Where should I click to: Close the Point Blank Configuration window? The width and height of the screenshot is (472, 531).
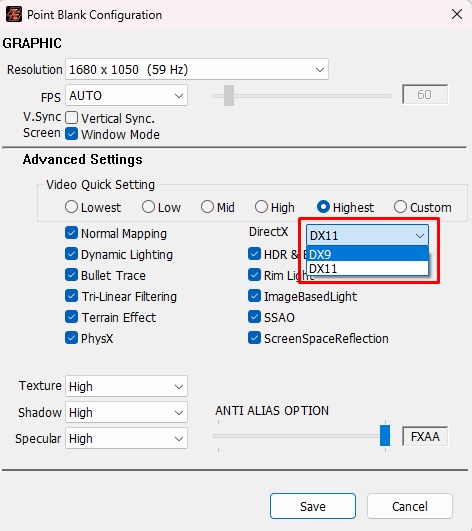[x=457, y=14]
